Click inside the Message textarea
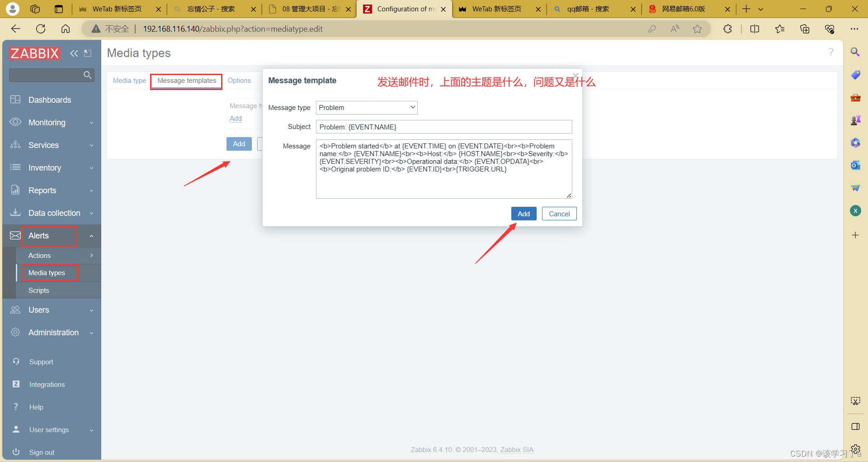Viewport: 868px width, 462px height. click(x=444, y=169)
